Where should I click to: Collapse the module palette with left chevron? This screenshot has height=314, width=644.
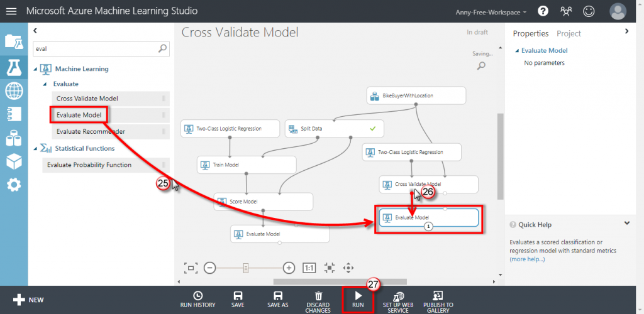[x=35, y=30]
